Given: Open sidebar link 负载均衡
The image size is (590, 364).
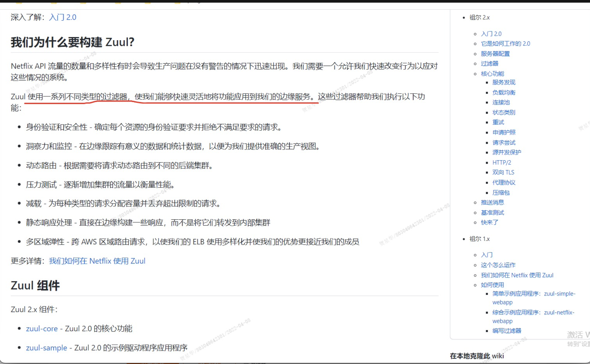Looking at the screenshot, I should tap(504, 92).
